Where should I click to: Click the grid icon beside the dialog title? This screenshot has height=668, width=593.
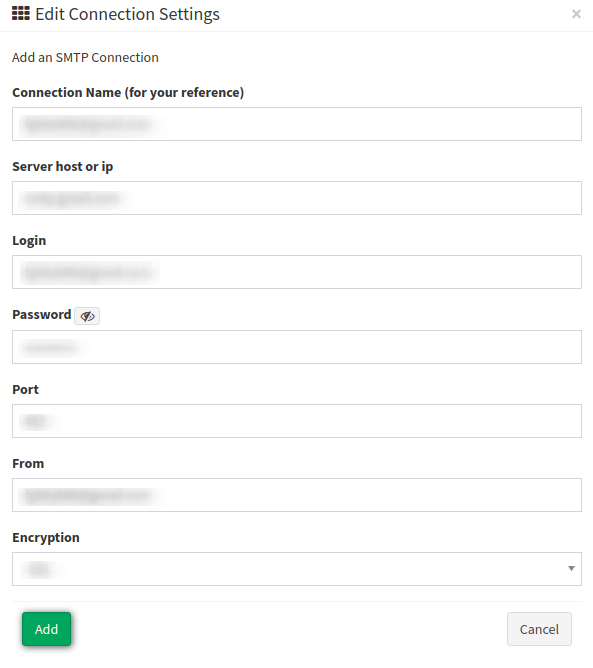tap(21, 14)
